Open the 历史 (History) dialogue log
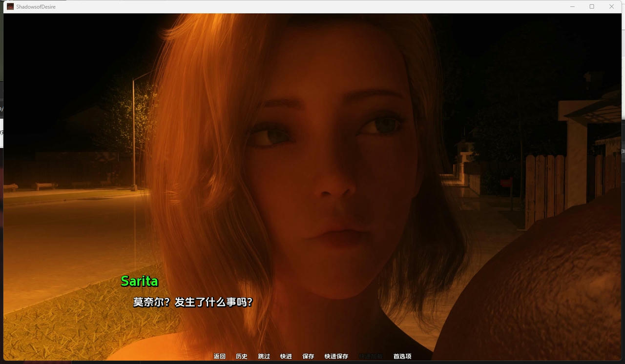 click(x=242, y=356)
